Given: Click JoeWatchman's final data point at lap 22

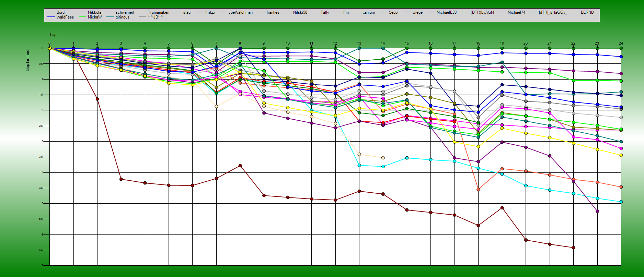Looking at the screenshot, I should pyautogui.click(x=573, y=248).
